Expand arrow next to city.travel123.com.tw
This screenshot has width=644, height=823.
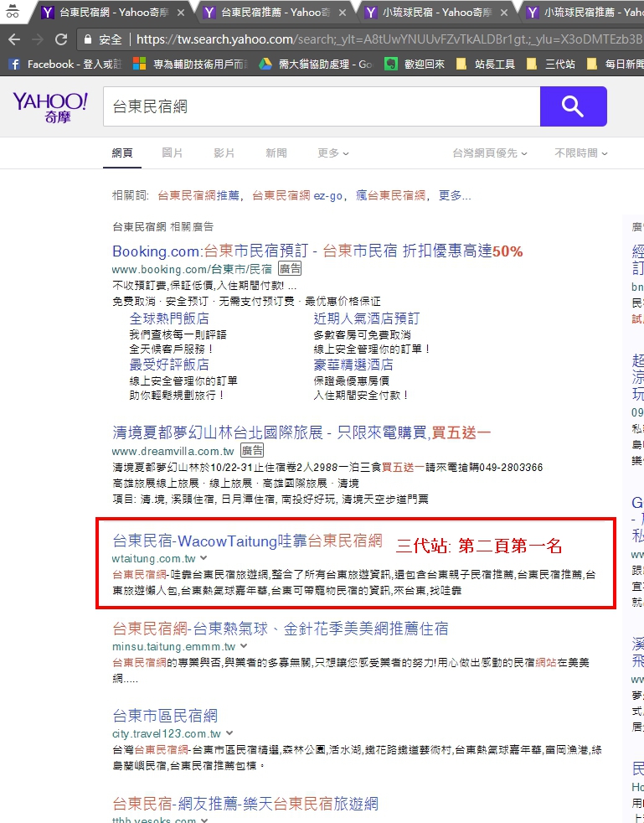click(229, 733)
